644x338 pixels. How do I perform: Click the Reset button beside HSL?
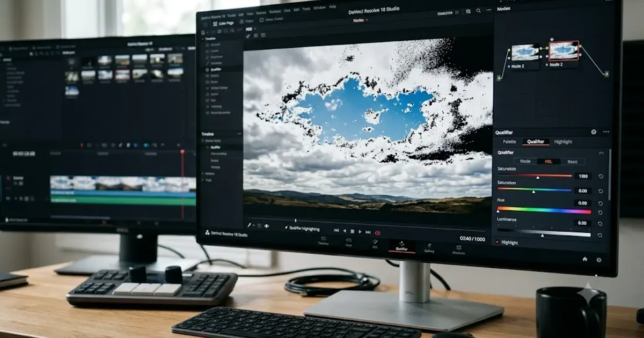573,161
